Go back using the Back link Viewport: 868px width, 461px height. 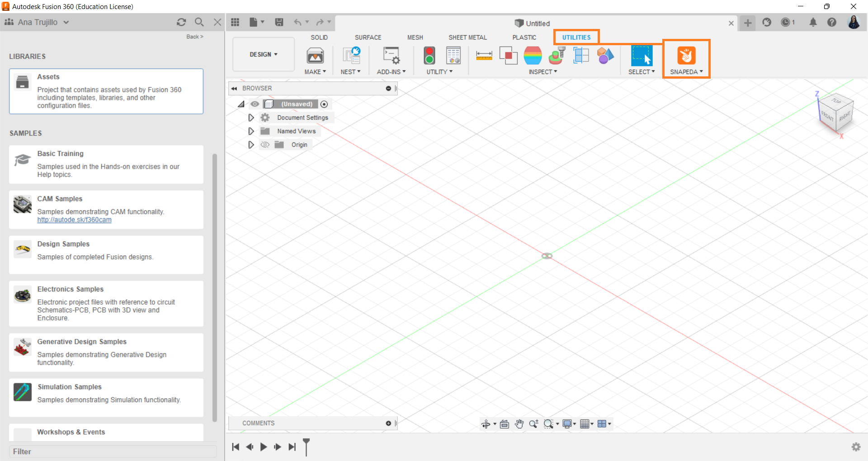195,37
